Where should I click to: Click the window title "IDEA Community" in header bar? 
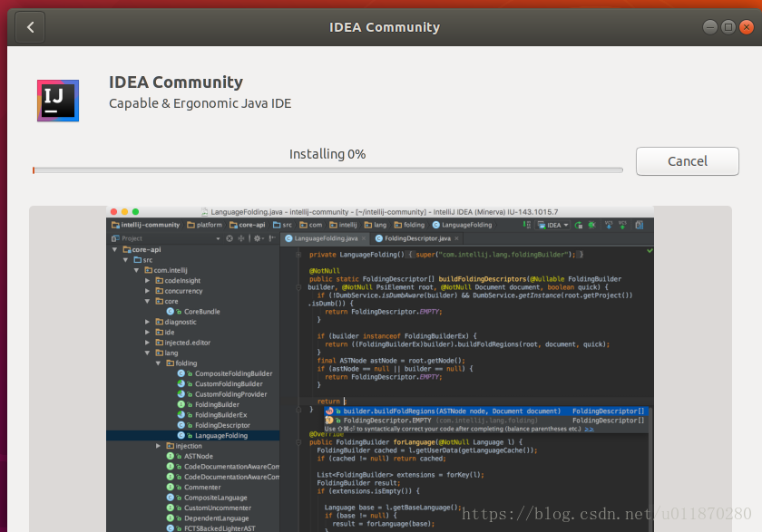[x=385, y=27]
